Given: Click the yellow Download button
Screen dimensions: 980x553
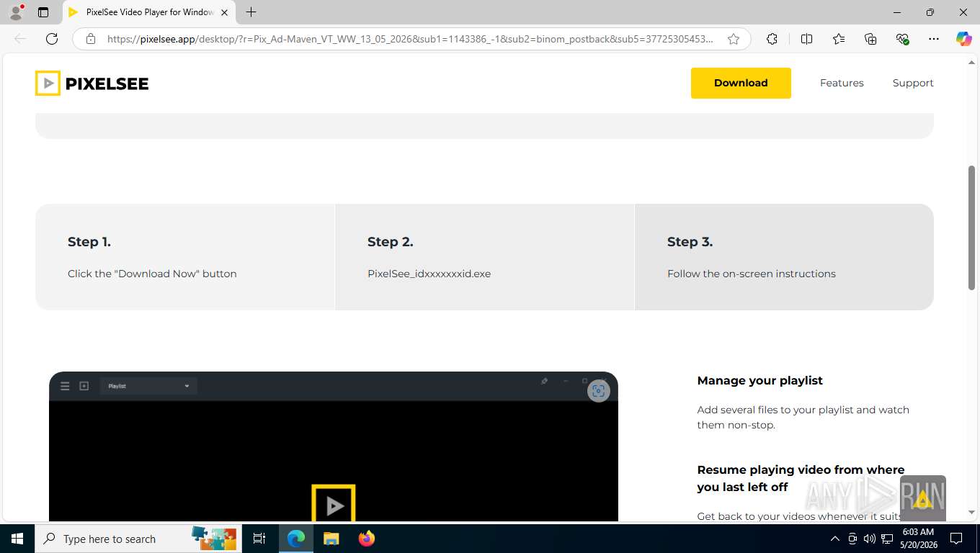Looking at the screenshot, I should [741, 83].
